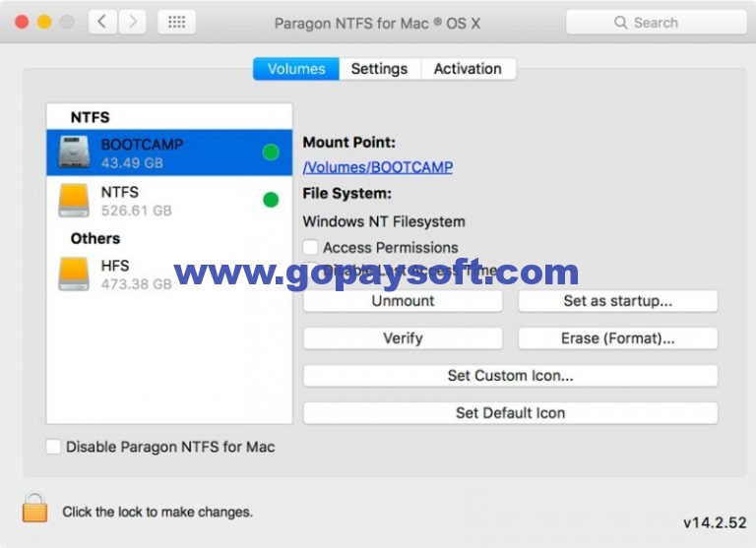This screenshot has height=548, width=756.
Task: Click the magnifier icon in Search
Action: pos(620,23)
